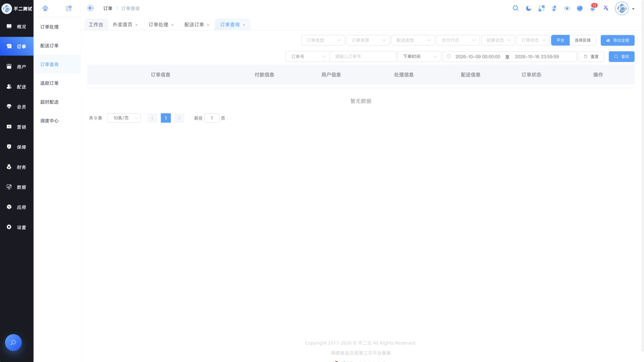Click the user avatar in header
The height and width of the screenshot is (362, 644).
tap(622, 8)
